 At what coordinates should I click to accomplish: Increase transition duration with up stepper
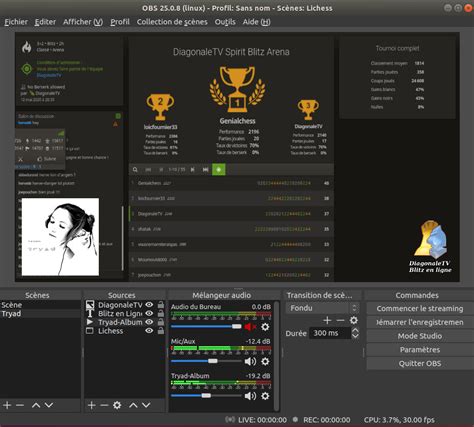(355, 330)
